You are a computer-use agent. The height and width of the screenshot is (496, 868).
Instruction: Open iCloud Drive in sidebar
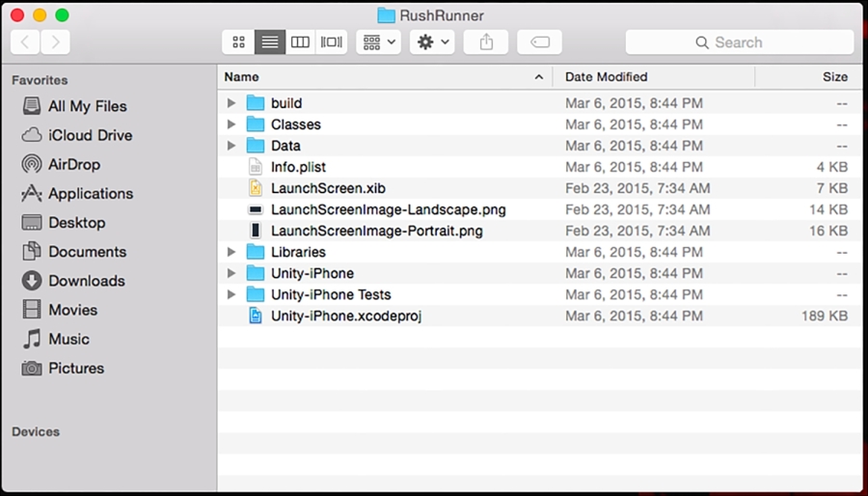coord(77,136)
